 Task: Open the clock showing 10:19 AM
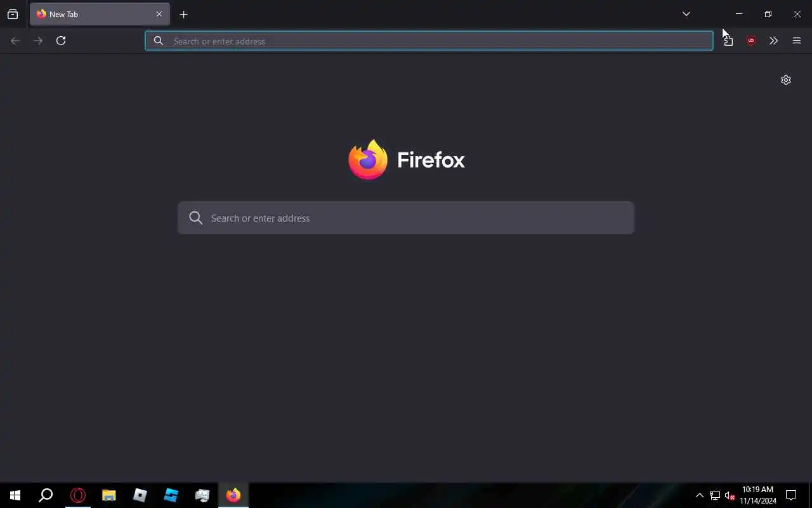point(758,495)
